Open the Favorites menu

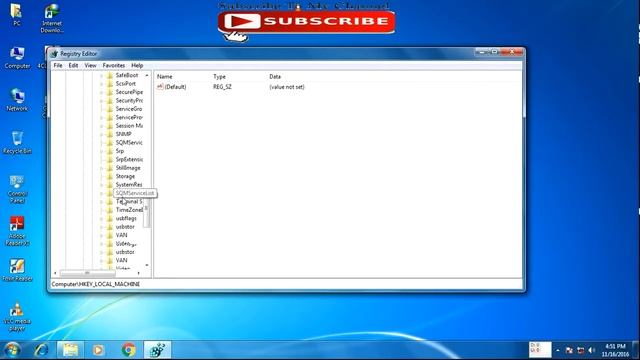point(113,65)
